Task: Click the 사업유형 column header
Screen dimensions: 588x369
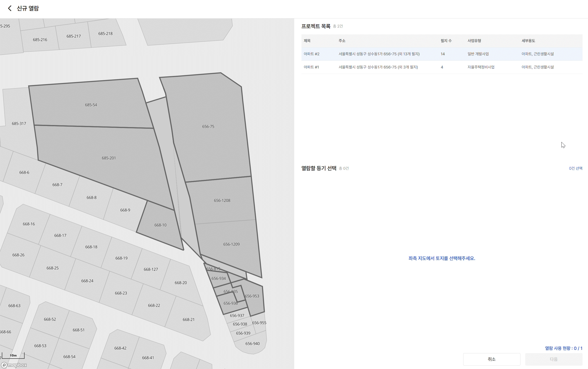Action: pos(474,41)
